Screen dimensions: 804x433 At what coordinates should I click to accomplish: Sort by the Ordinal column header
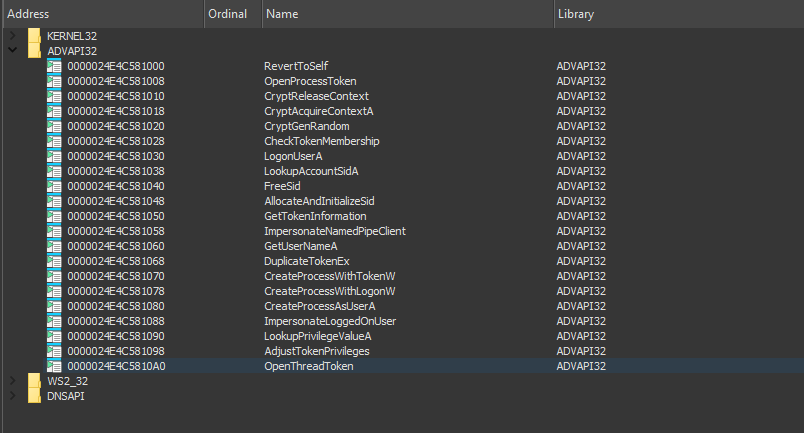[x=233, y=14]
